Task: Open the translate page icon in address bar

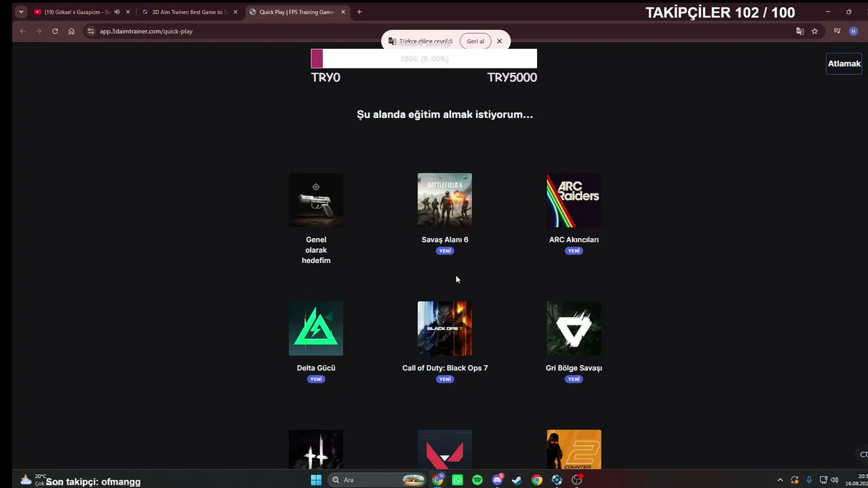Action: point(800,31)
